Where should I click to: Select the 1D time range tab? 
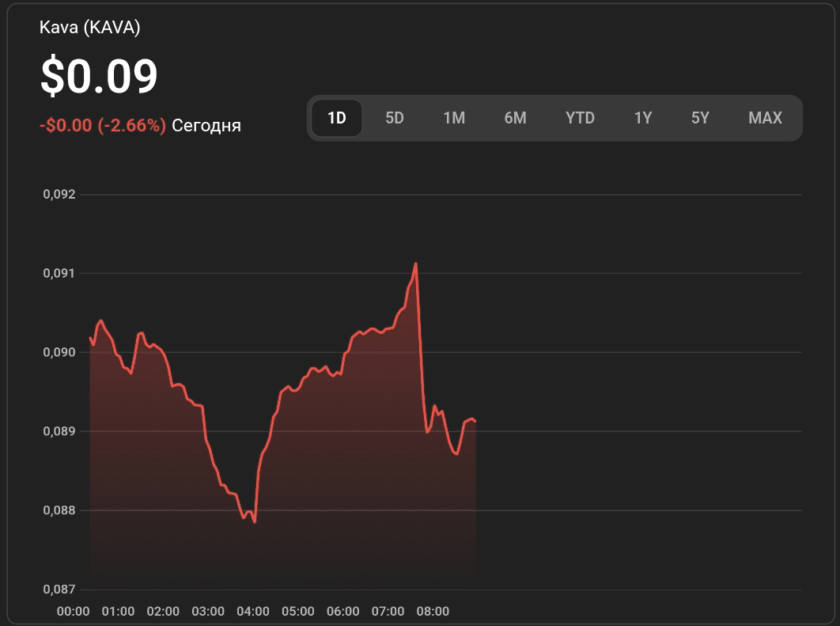coord(336,118)
